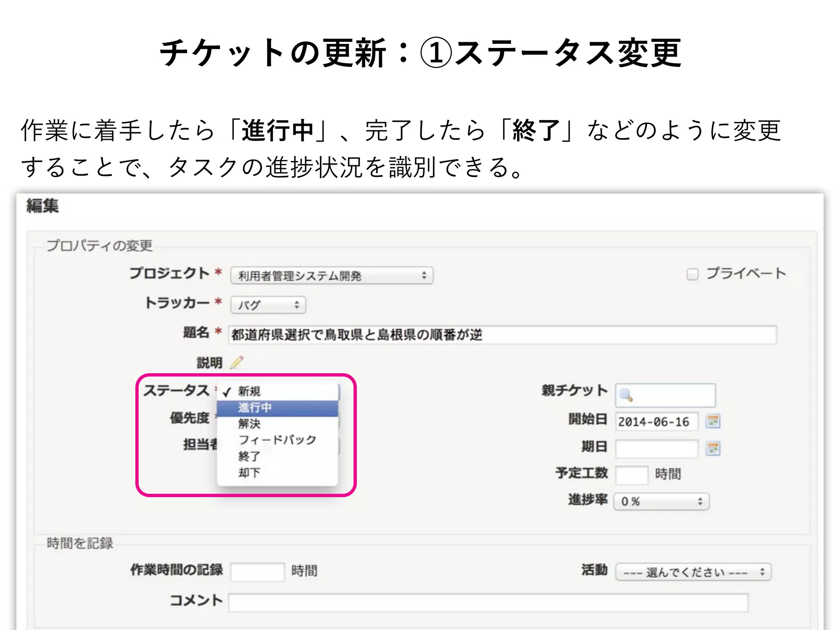
Task: Click the 編集 heading
Action: 43,205
